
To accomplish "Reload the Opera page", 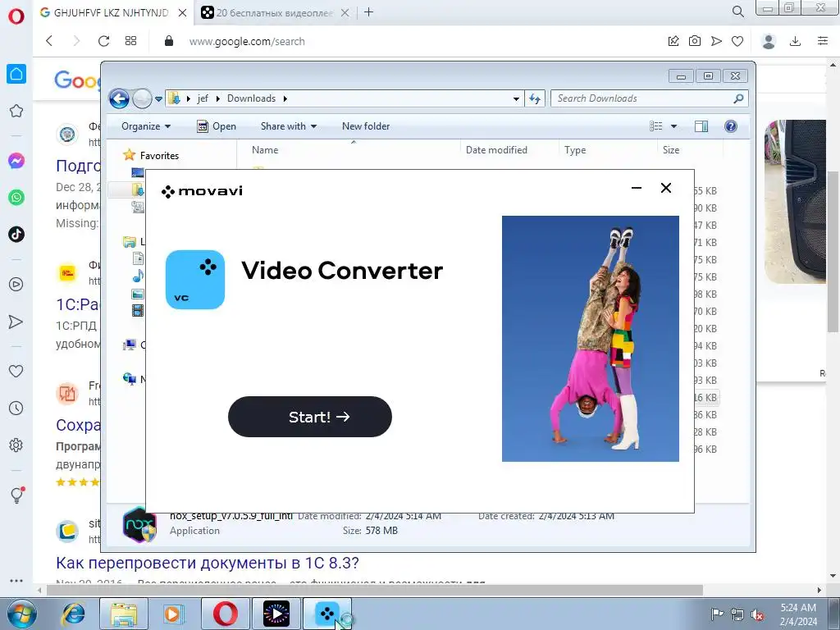I will pyautogui.click(x=104, y=41).
